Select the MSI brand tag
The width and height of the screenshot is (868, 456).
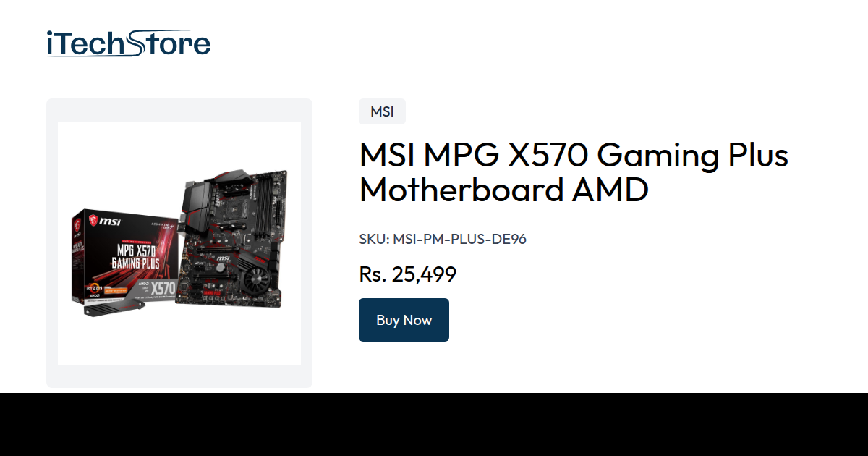click(x=382, y=111)
